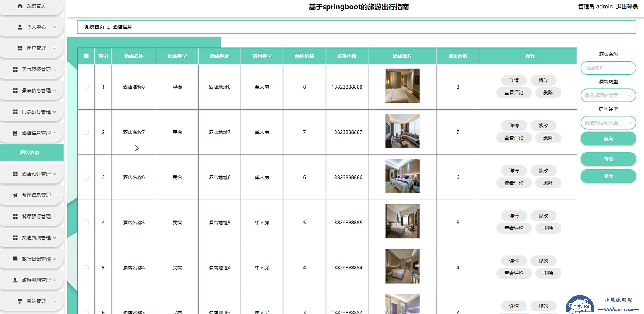Open the hotel image for 酒店名称7
644x314 pixels.
tap(402, 131)
